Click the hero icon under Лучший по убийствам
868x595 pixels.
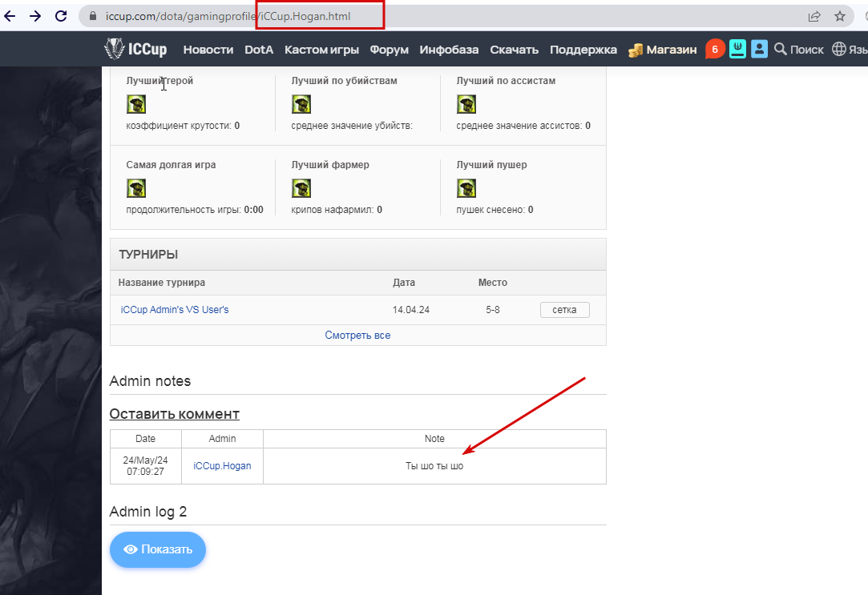pyautogui.click(x=301, y=104)
